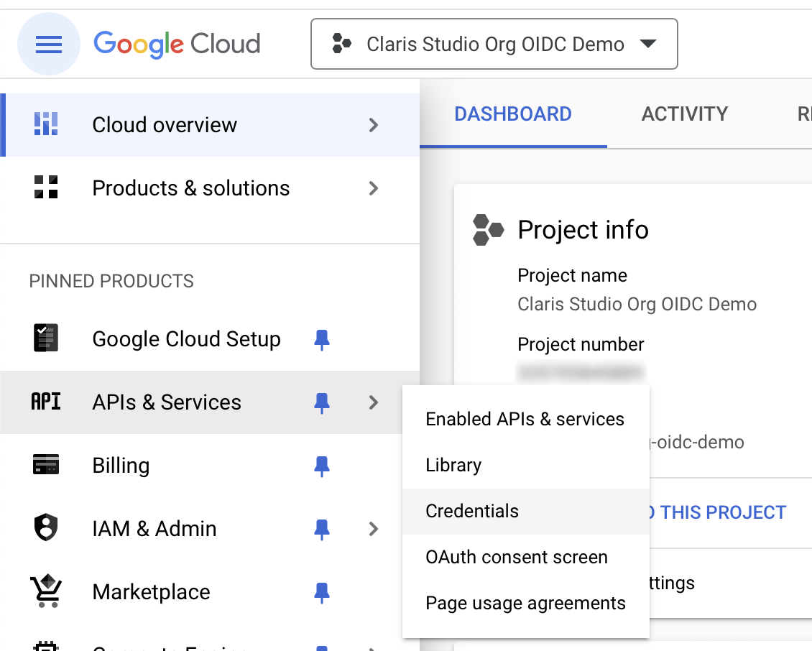The width and height of the screenshot is (812, 651).
Task: Expand the Cloud overview submenu chevron
Action: tap(373, 124)
